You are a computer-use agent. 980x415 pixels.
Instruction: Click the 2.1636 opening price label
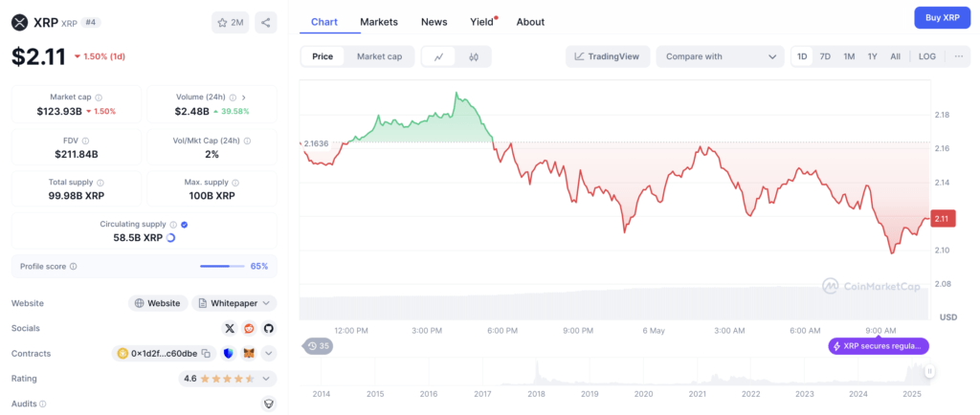point(316,143)
